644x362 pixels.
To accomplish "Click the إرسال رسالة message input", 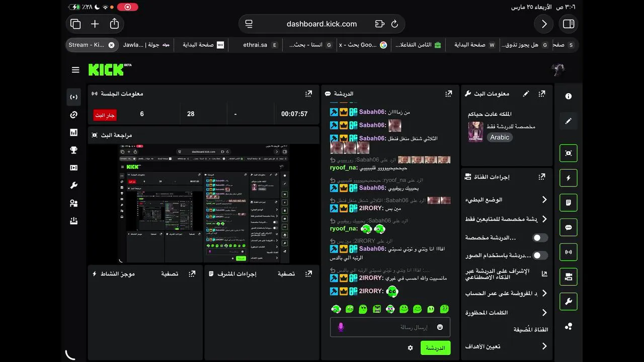I will tap(390, 327).
